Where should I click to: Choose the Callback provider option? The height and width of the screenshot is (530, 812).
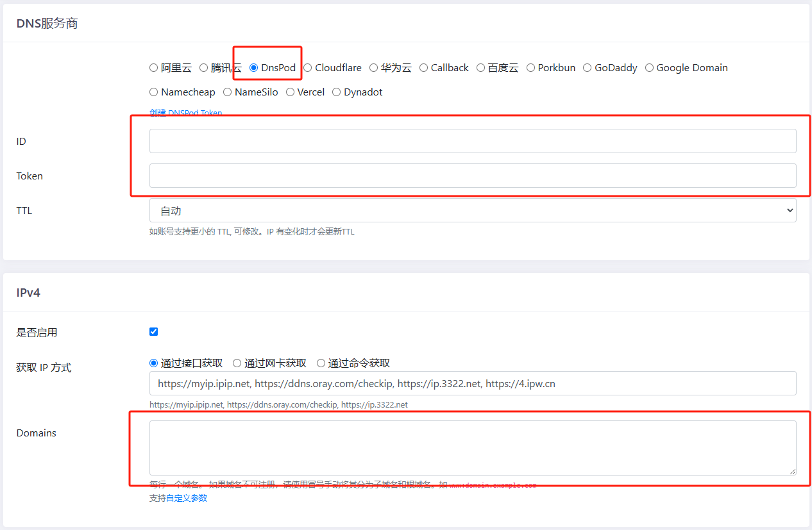[x=423, y=68]
